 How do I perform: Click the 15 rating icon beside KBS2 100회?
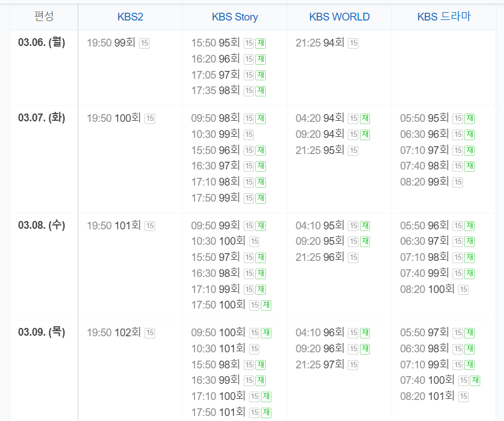click(x=150, y=119)
